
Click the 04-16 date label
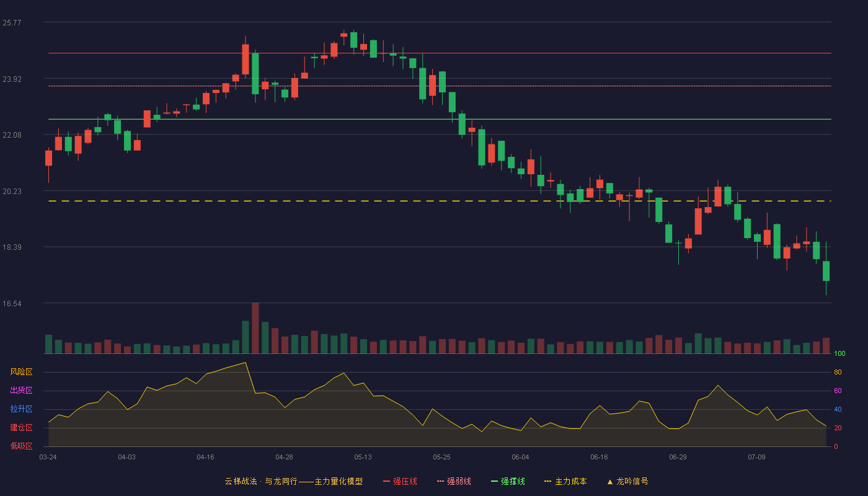[x=206, y=457]
